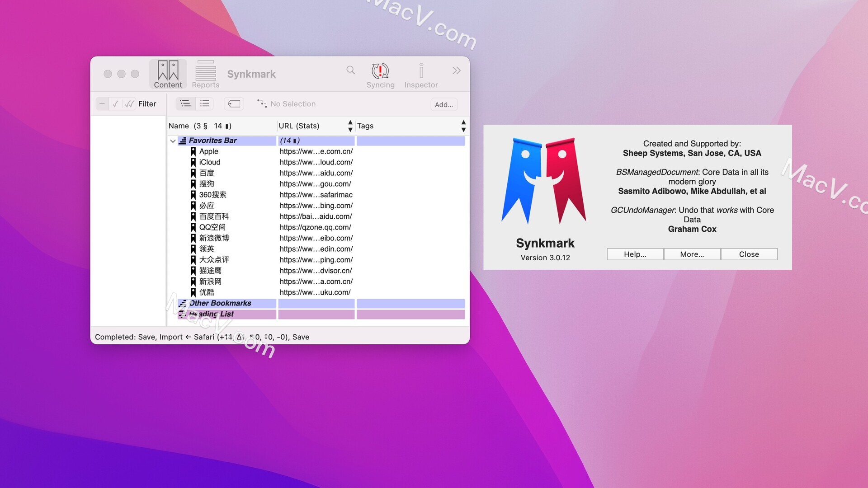Select the Reading List folder

click(x=321, y=314)
